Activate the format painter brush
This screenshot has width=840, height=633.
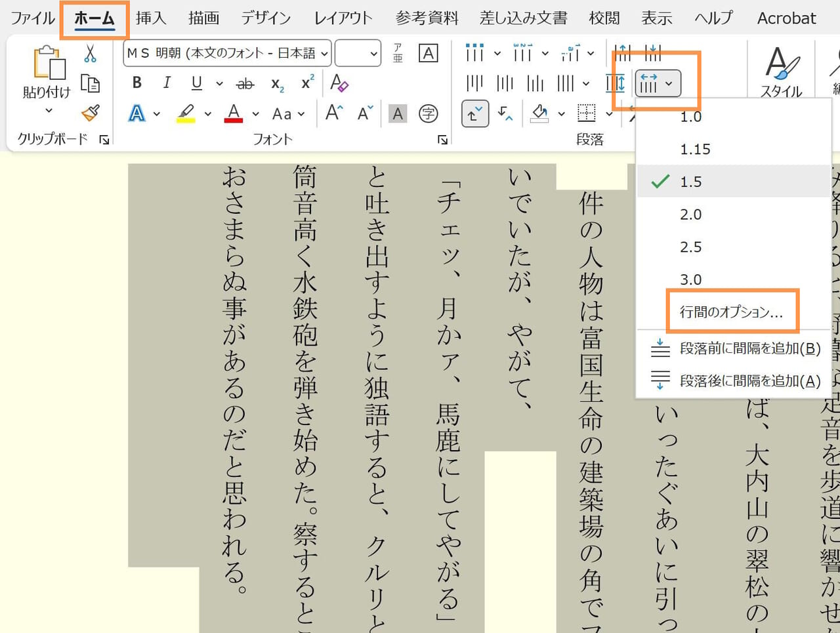tap(91, 113)
